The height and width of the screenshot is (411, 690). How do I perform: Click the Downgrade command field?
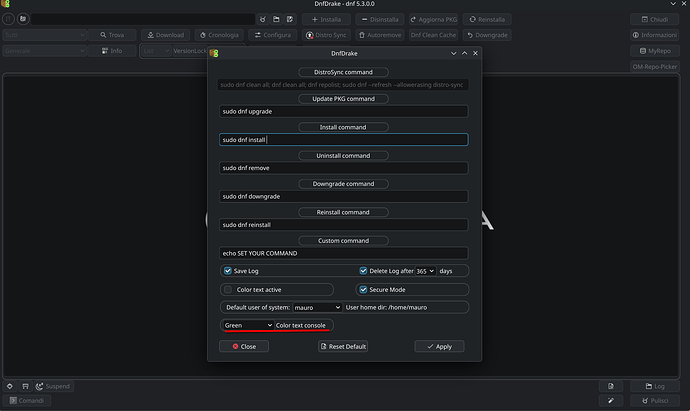(x=344, y=196)
